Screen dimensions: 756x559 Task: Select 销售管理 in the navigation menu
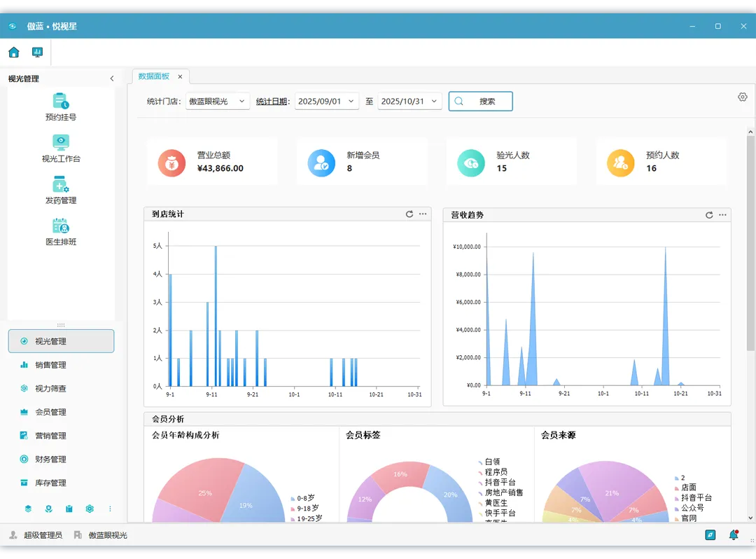pos(61,365)
